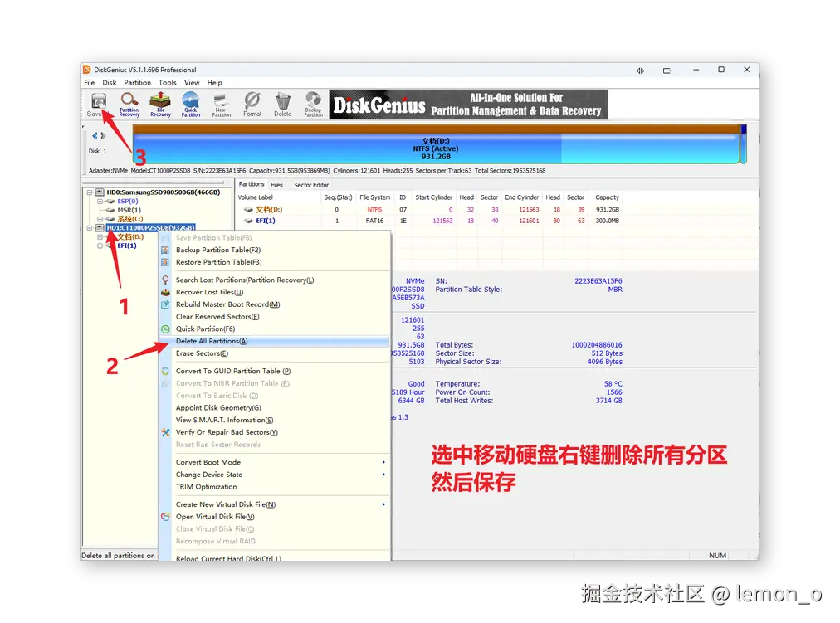Expand the 系统(C:) partition node

click(100, 219)
